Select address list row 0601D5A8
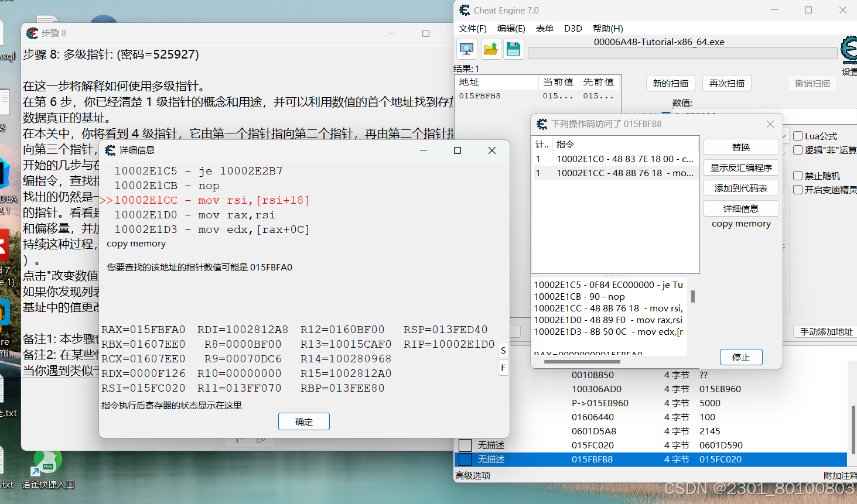 pos(650,431)
